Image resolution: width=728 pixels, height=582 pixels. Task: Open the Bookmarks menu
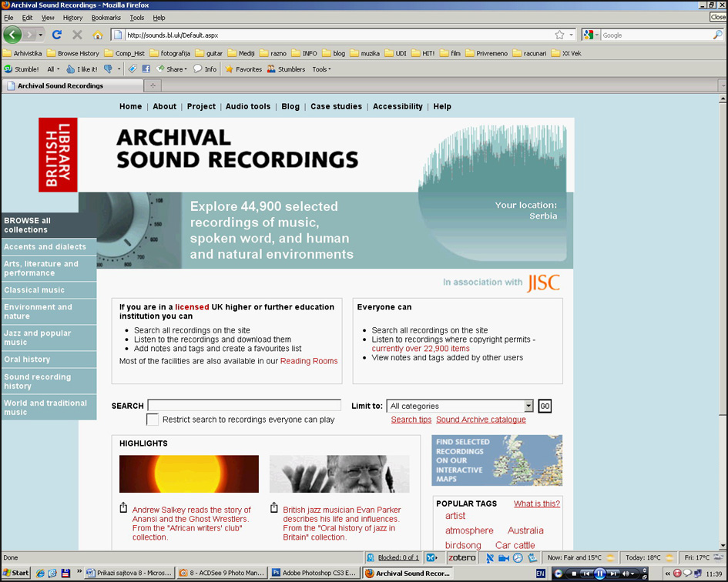(x=106, y=18)
